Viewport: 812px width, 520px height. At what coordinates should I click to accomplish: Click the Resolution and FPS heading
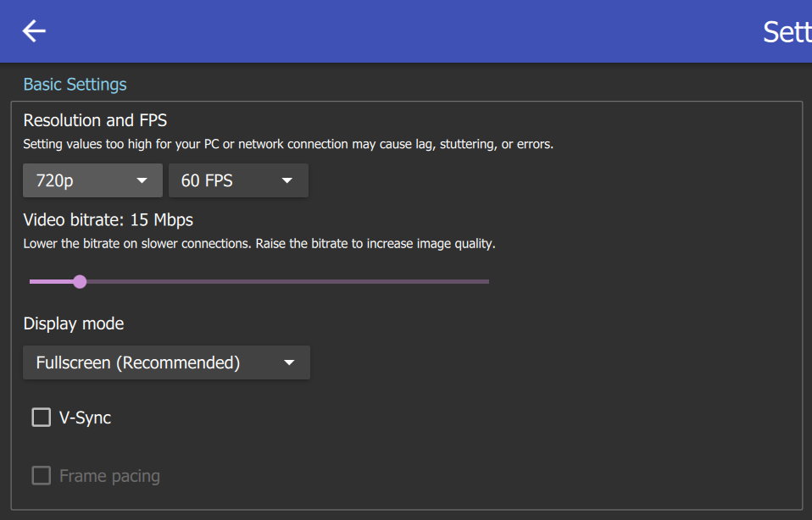coord(95,120)
